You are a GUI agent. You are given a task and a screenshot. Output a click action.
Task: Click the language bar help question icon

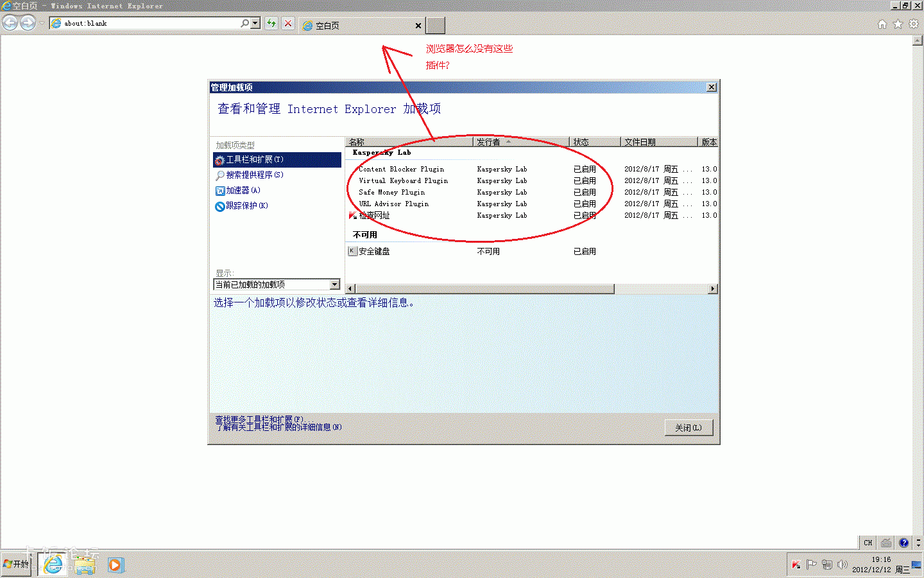tap(903, 543)
